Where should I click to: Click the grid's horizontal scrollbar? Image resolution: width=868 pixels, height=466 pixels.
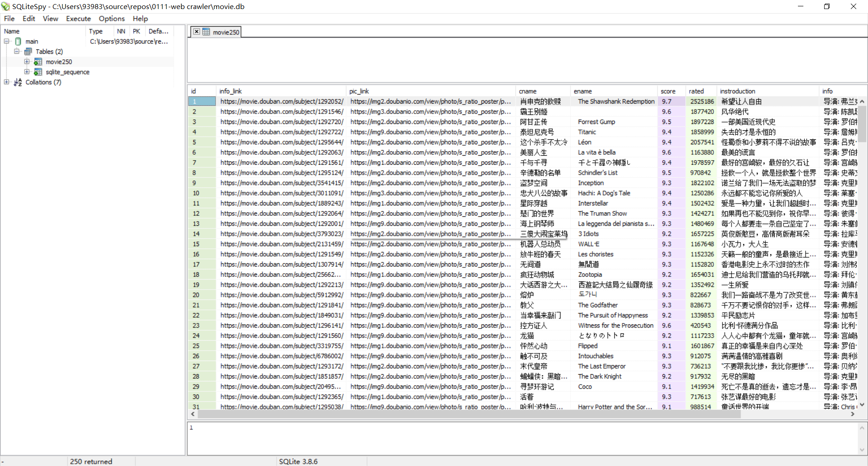523,414
